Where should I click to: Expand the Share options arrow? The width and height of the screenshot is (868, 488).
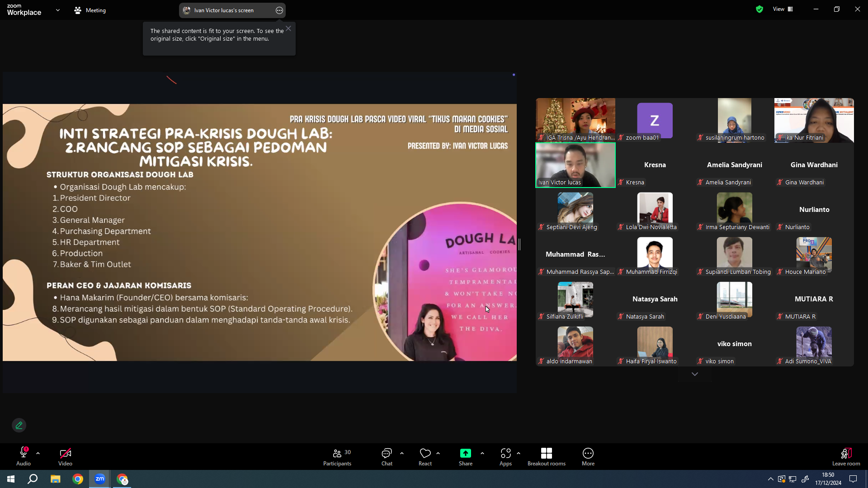[x=482, y=453]
